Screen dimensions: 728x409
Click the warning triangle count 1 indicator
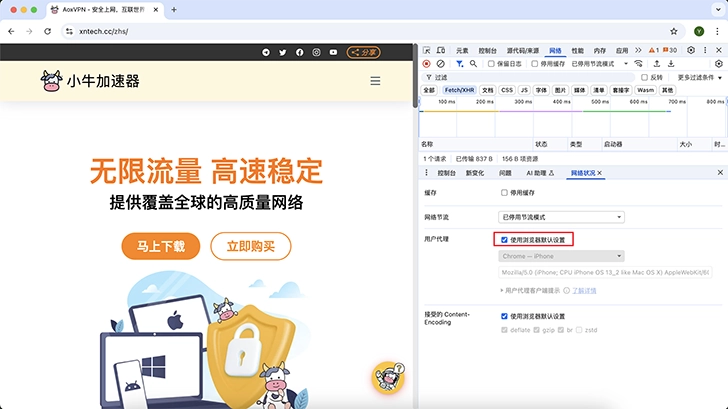(x=654, y=50)
